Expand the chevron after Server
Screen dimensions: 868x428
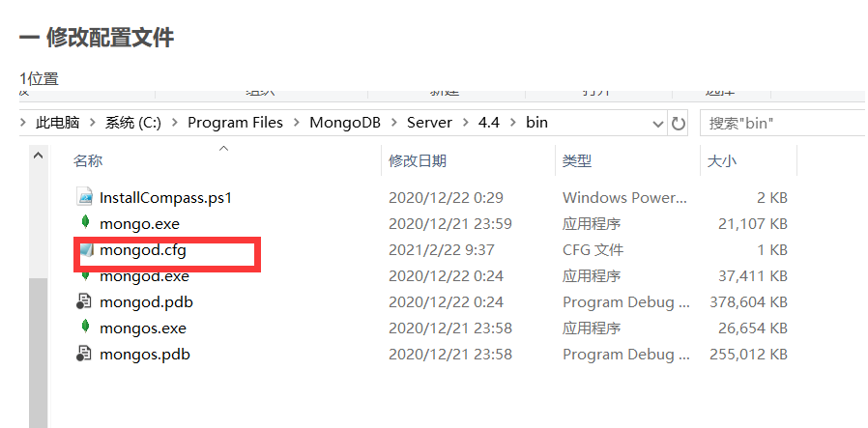(466, 123)
